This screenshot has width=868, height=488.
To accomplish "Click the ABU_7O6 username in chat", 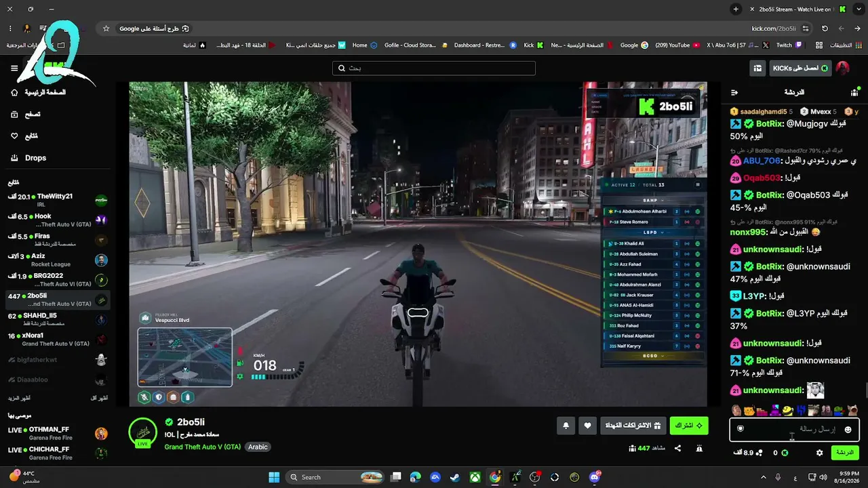I will pyautogui.click(x=762, y=161).
